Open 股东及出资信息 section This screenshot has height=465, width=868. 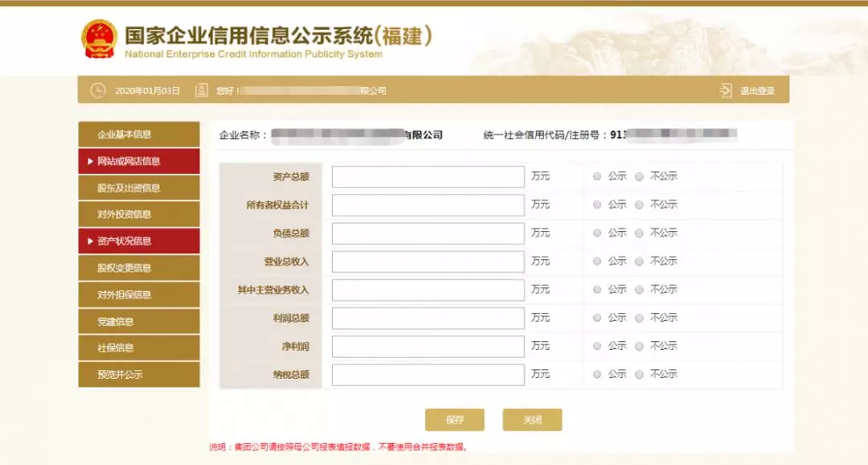pos(138,187)
